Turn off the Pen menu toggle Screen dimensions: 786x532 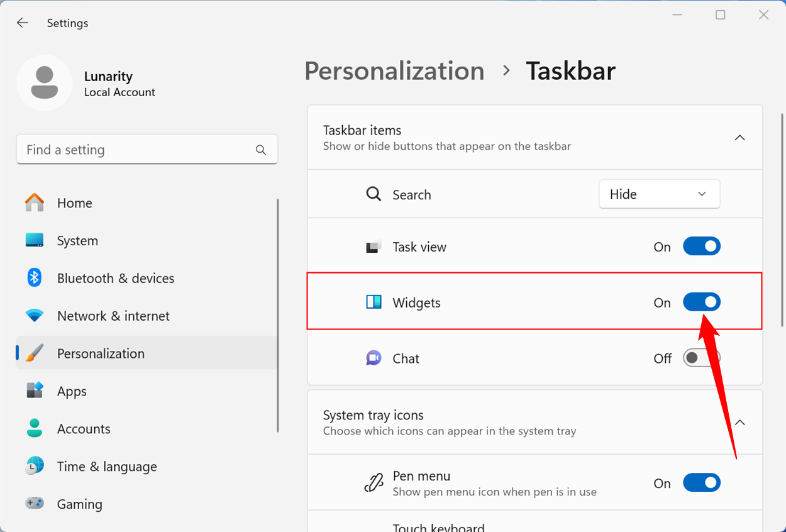[701, 483]
